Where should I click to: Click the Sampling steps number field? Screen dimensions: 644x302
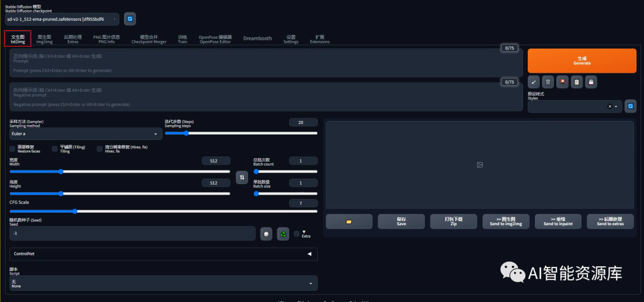(x=303, y=122)
